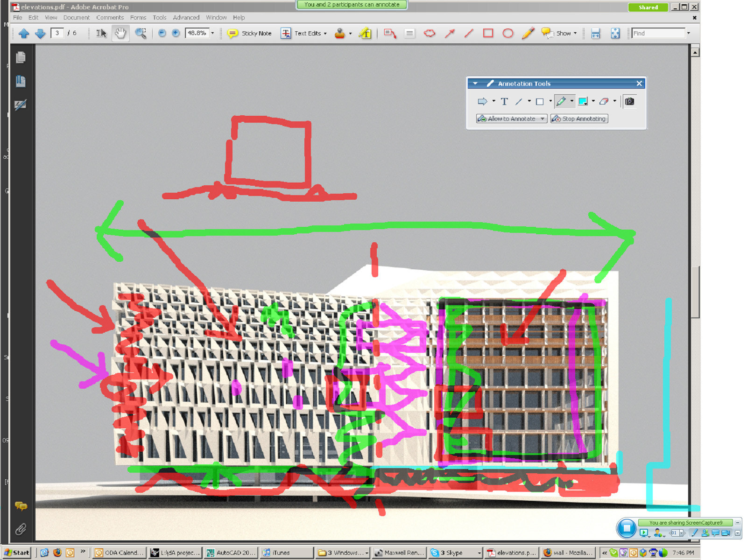Screen dimensions: 747x560
Task: Open the Edit menu
Action: [x=34, y=18]
